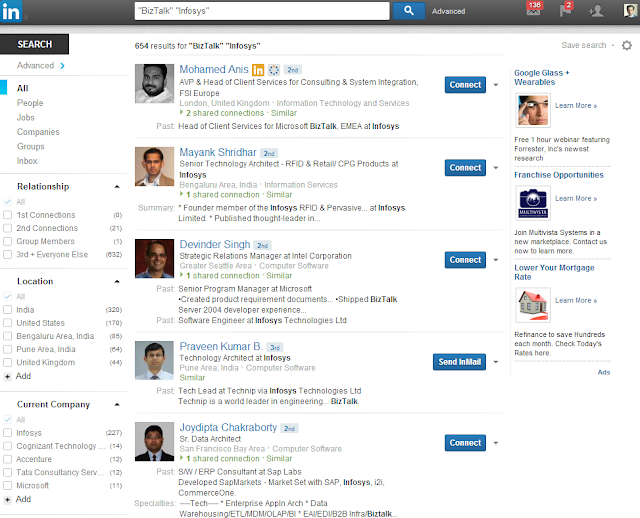Open Praveen Kumar B. profile photo

click(x=154, y=360)
